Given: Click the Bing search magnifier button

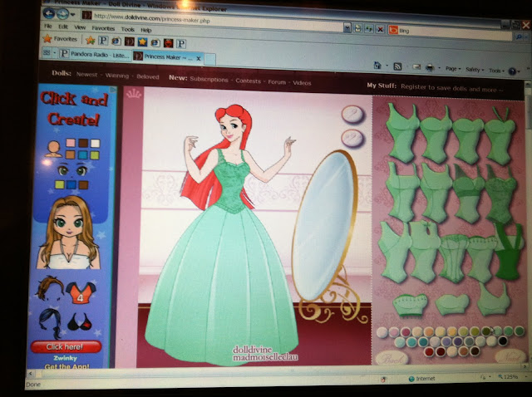Looking at the screenshot, I should (519, 37).
